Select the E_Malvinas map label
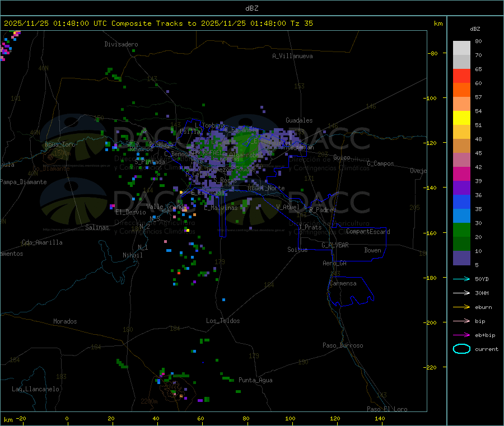Viewport: 504px width, 426px height. tap(221, 208)
